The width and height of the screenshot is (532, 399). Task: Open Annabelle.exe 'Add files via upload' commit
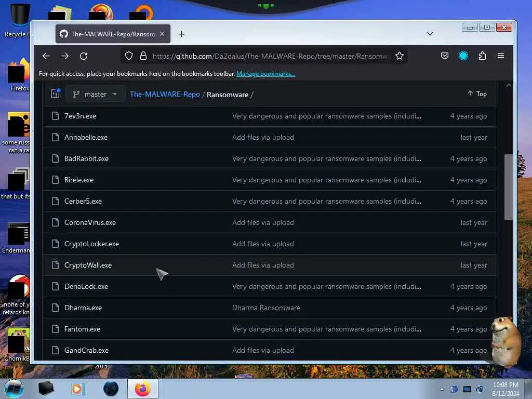point(263,137)
